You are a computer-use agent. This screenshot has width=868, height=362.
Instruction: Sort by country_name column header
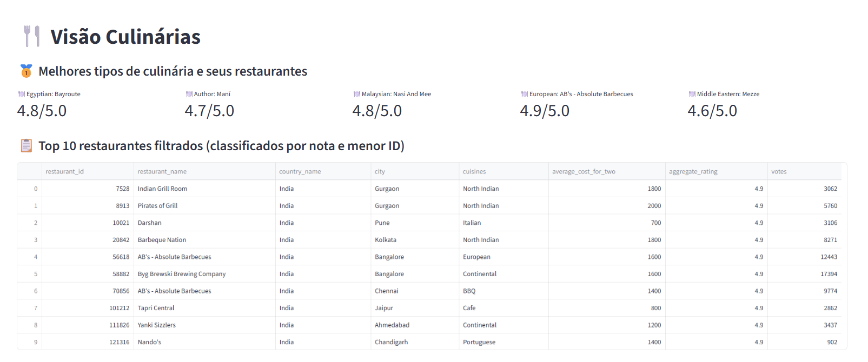(323, 171)
